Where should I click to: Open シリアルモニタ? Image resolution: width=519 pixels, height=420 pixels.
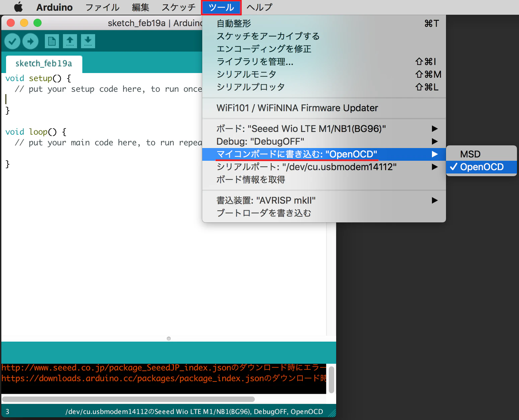pos(324,74)
